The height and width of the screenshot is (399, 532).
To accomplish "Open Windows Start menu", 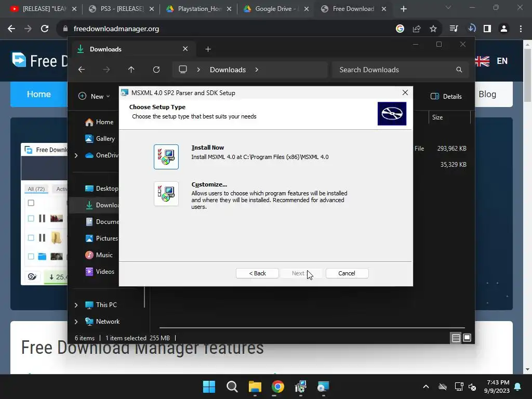I will 209,387.
